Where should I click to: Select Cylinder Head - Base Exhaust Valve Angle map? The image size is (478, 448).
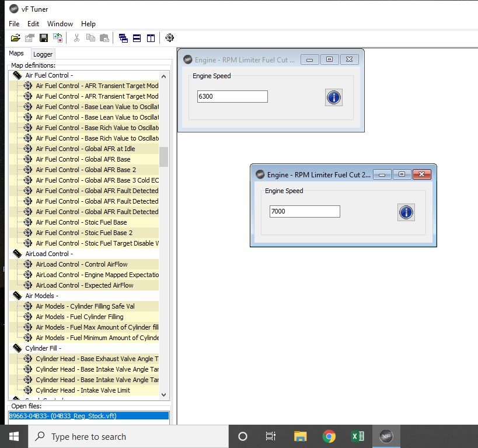97,359
